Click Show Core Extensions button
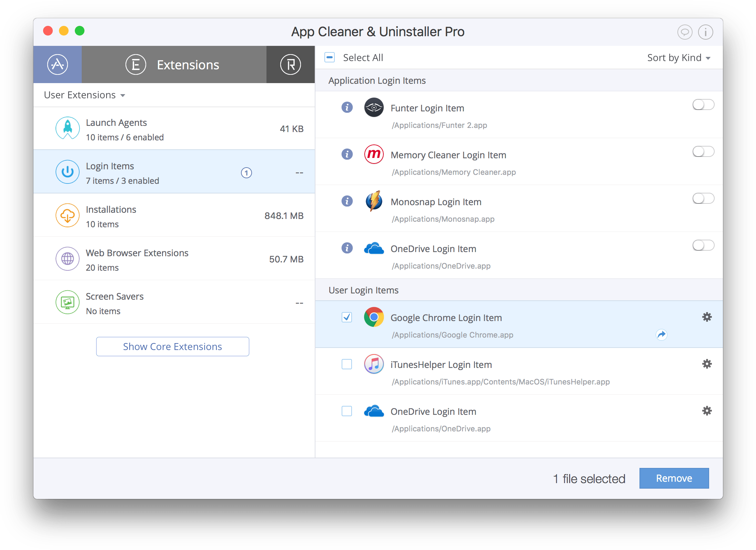The image size is (756, 550). [x=172, y=346]
